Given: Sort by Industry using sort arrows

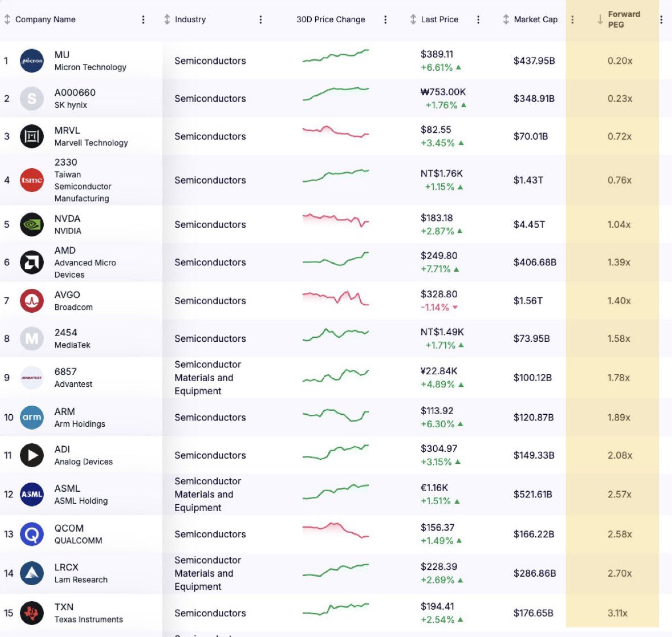Looking at the screenshot, I should click(167, 19).
